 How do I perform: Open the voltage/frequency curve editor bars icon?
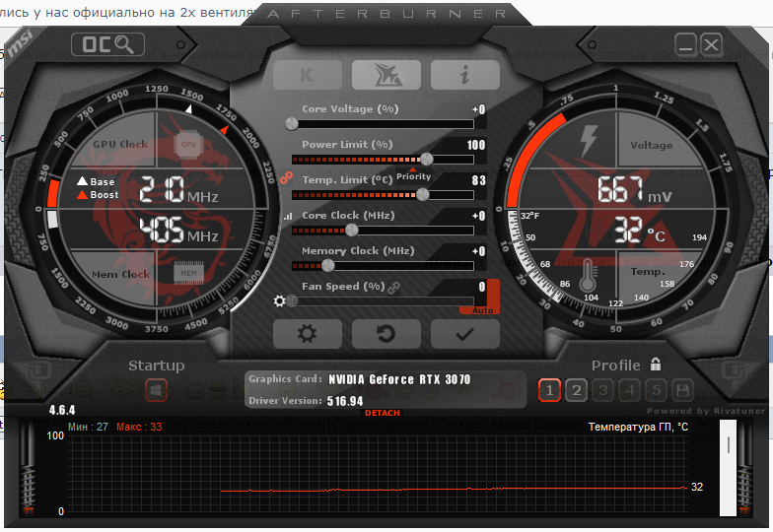coord(288,216)
